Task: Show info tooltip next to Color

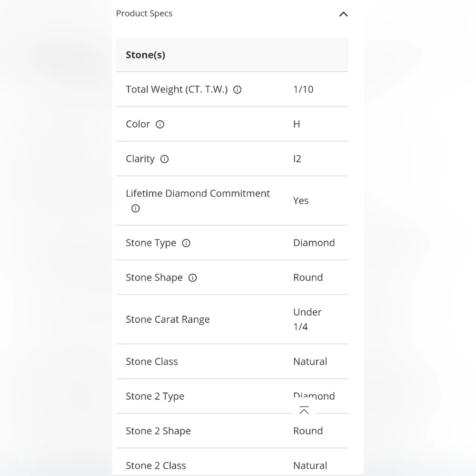Action: click(x=160, y=124)
